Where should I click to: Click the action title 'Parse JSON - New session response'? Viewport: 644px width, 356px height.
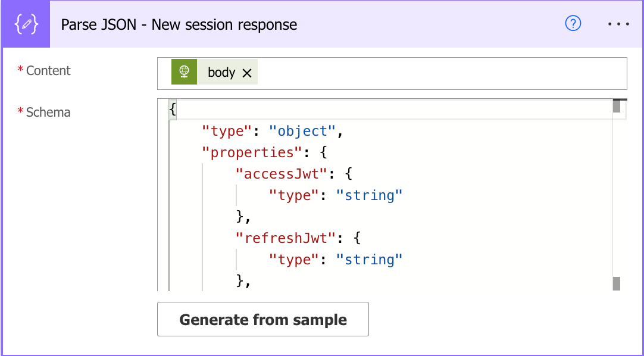coord(179,24)
